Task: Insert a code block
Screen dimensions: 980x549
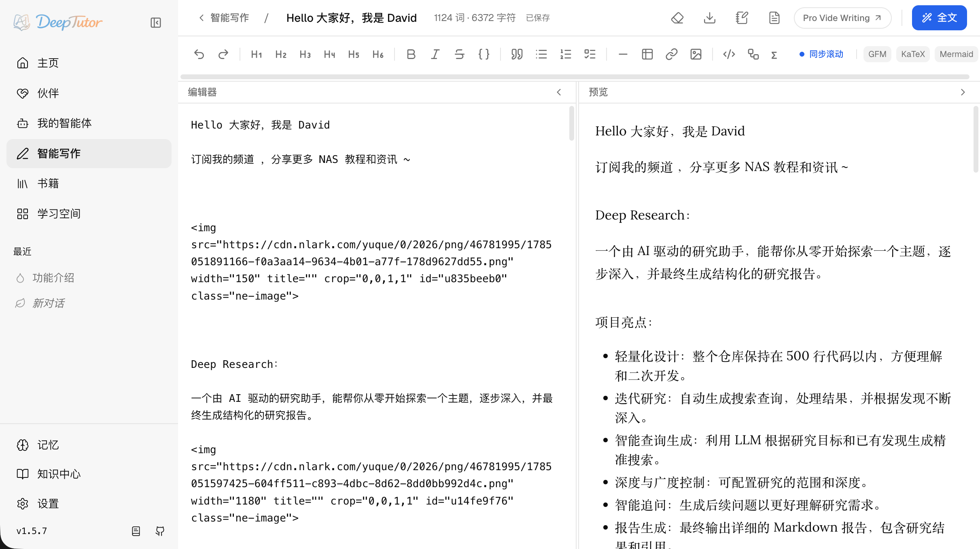Action: click(729, 54)
